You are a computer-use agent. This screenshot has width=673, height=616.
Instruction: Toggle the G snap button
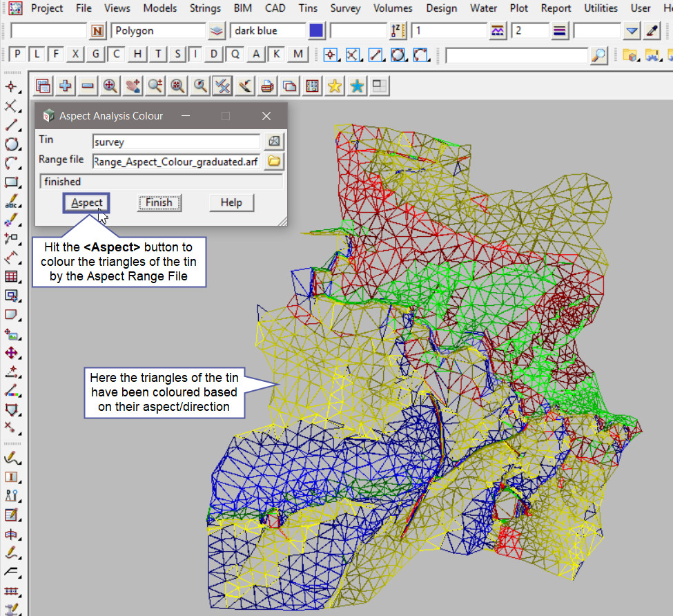tap(97, 55)
